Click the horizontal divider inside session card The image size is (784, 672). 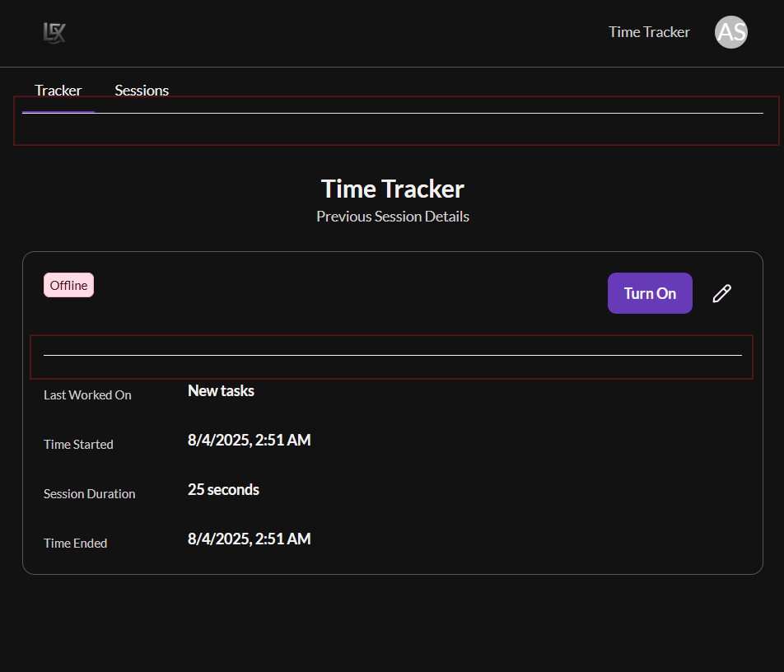(x=393, y=356)
